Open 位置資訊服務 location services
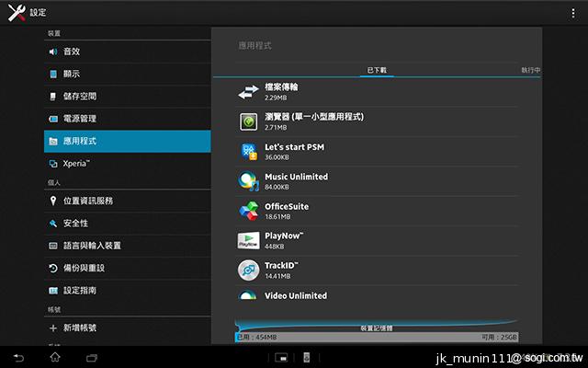588x368 pixels. (x=128, y=201)
